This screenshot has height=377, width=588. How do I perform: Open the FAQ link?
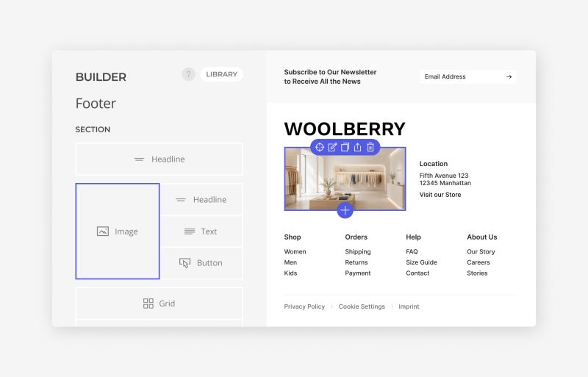coord(412,252)
